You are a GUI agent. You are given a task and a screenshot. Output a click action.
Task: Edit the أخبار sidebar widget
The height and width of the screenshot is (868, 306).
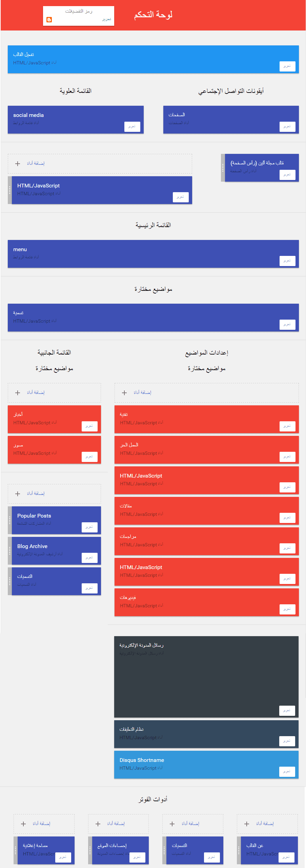pos(89,426)
